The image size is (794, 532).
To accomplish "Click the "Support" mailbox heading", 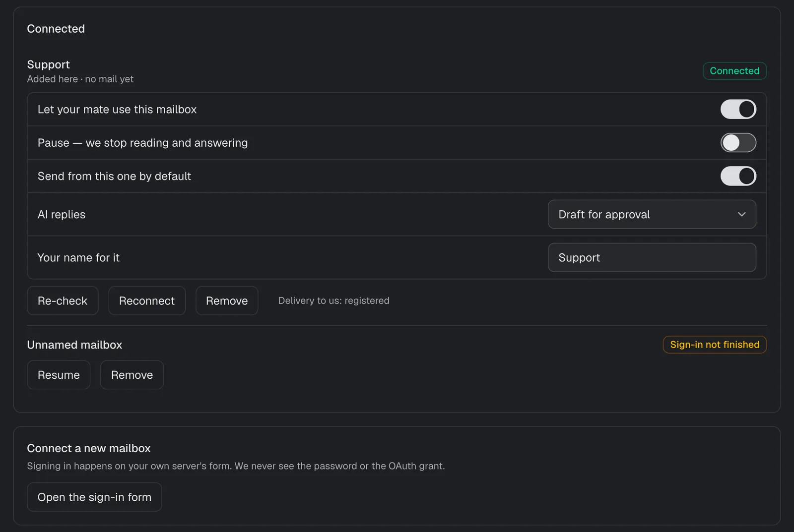I will [x=49, y=64].
